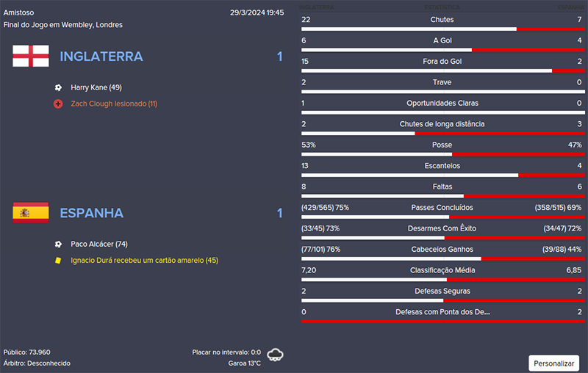Viewport: 588px width, 373px height.
Task: Click the rain cloud weather icon
Action: (276, 355)
